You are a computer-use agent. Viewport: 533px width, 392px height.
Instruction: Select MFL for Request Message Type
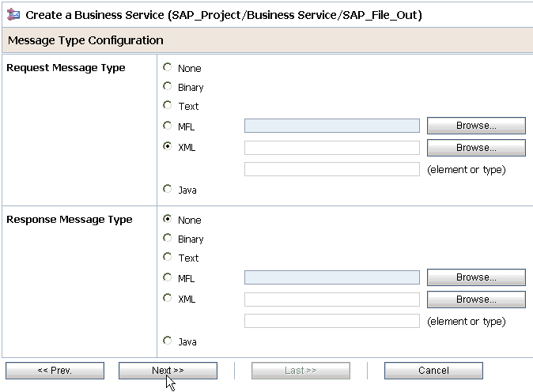pyautogui.click(x=167, y=126)
